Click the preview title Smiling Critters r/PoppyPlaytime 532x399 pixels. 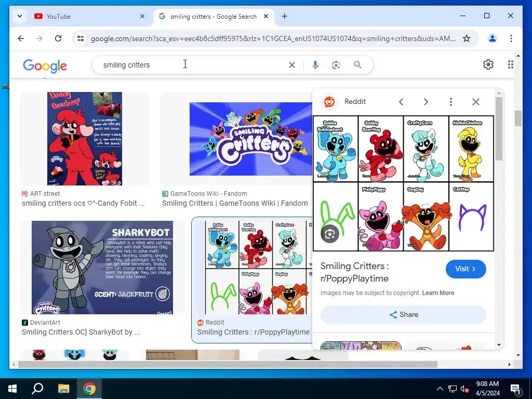pos(354,272)
